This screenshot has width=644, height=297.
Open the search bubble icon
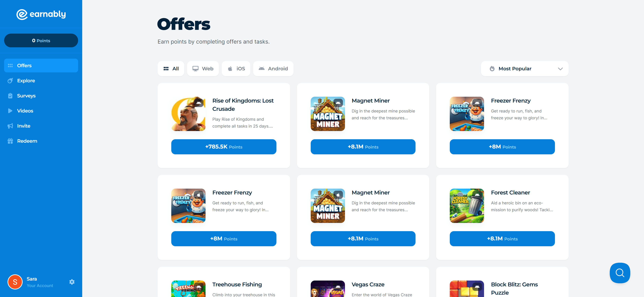tap(620, 273)
